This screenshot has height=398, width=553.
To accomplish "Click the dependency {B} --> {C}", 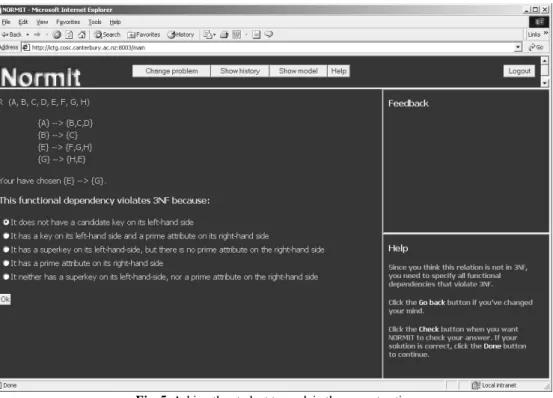I will point(58,135).
